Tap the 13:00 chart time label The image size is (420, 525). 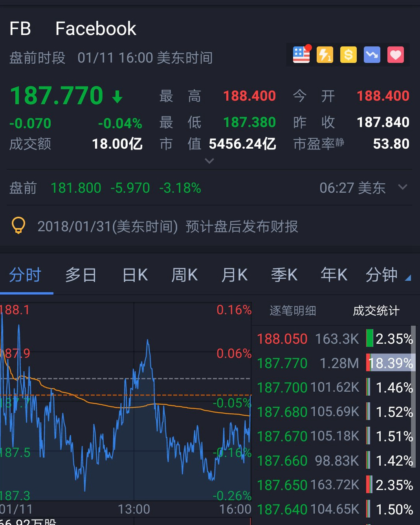point(134,509)
